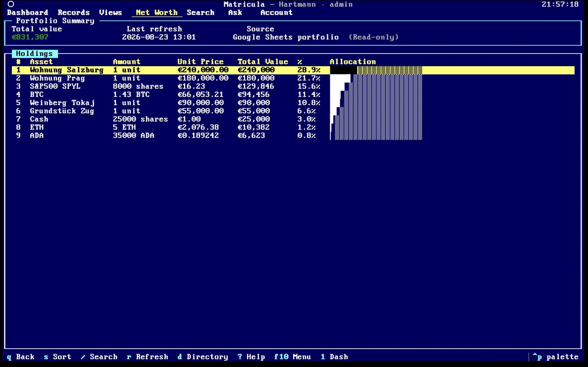Sort by Amount column header

(x=127, y=62)
